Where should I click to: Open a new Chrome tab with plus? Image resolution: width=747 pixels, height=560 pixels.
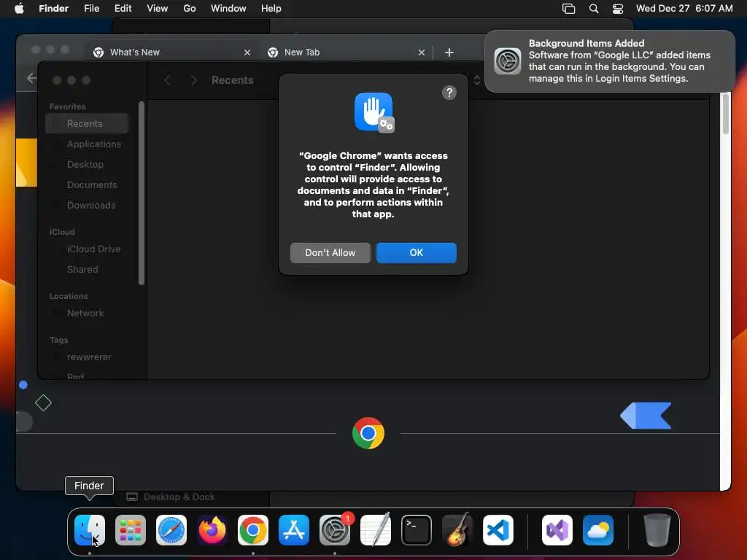coord(449,52)
